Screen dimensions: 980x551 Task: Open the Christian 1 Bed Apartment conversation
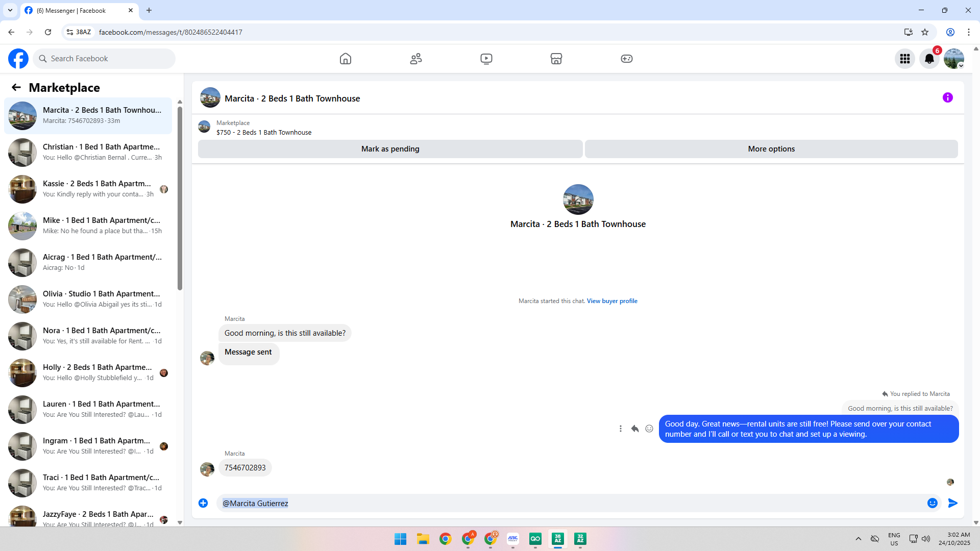(x=88, y=153)
